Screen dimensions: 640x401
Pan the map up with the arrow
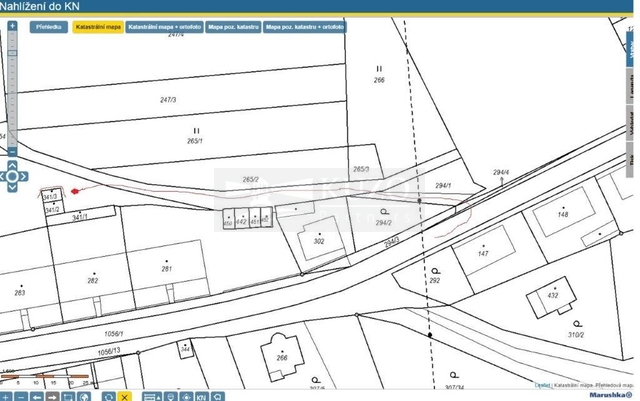click(12, 164)
